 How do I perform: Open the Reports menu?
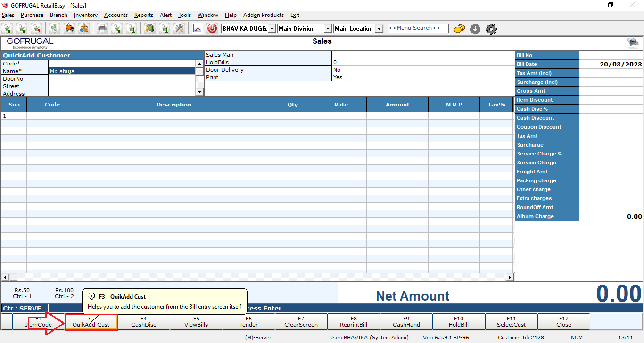pyautogui.click(x=143, y=15)
